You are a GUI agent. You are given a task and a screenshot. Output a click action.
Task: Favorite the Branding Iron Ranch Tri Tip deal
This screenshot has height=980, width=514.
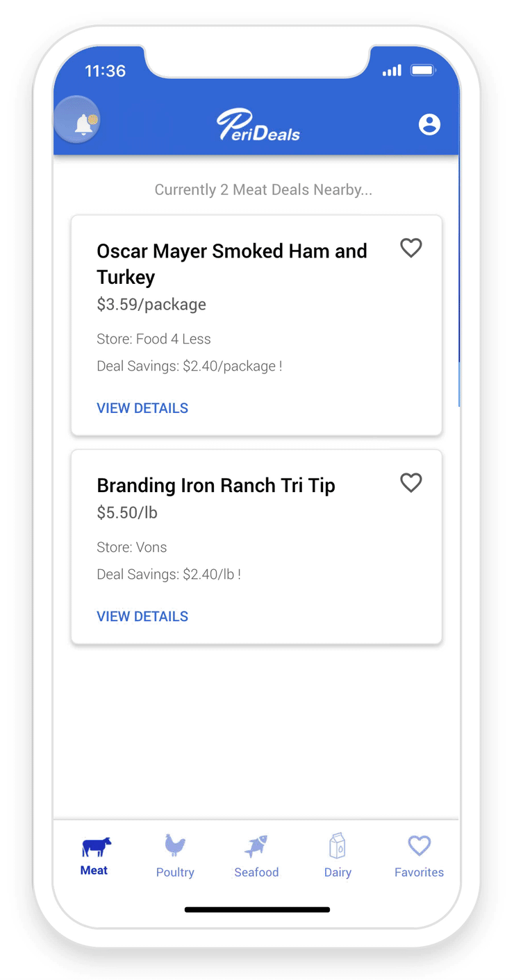[x=411, y=482]
